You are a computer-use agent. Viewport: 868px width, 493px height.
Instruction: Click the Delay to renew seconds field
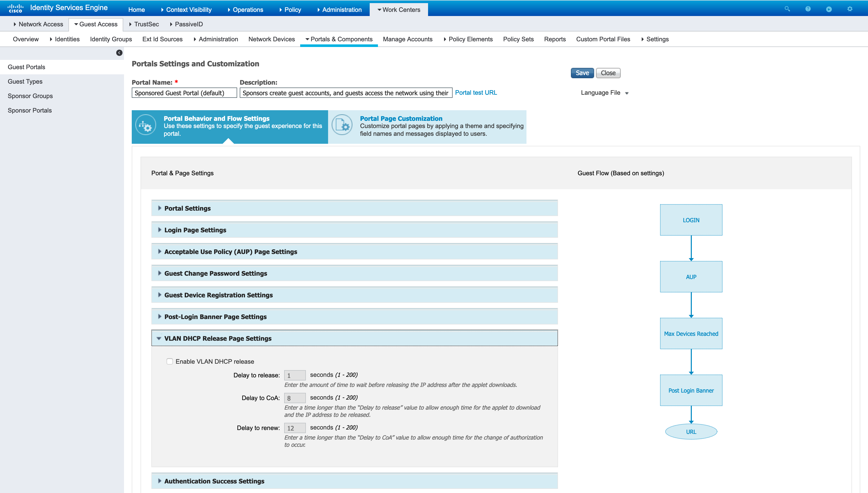(295, 428)
